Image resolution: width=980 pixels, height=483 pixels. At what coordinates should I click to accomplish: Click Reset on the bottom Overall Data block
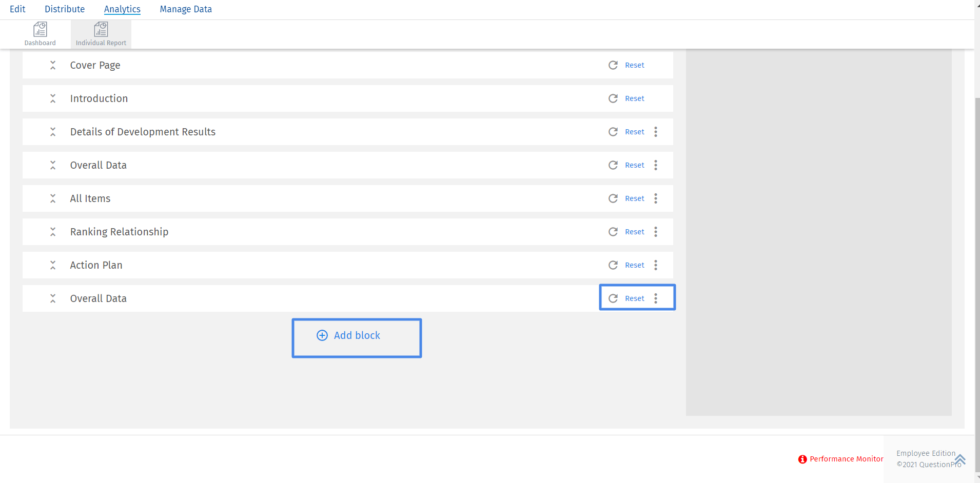(634, 298)
